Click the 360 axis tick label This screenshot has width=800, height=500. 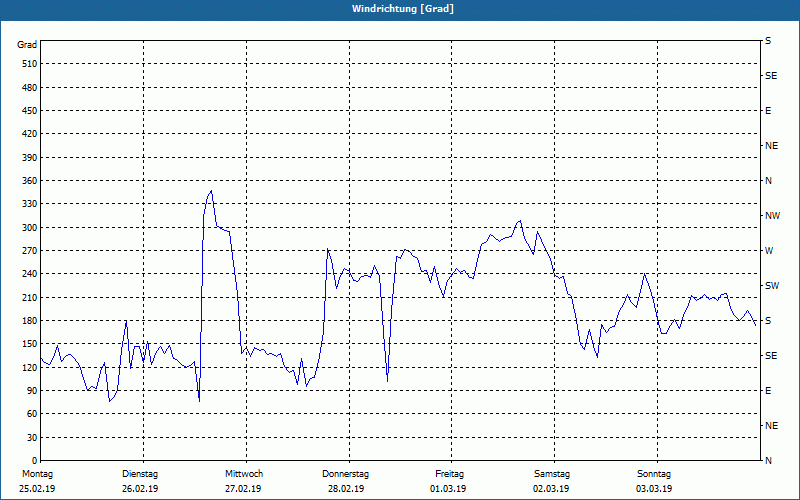[29, 181]
